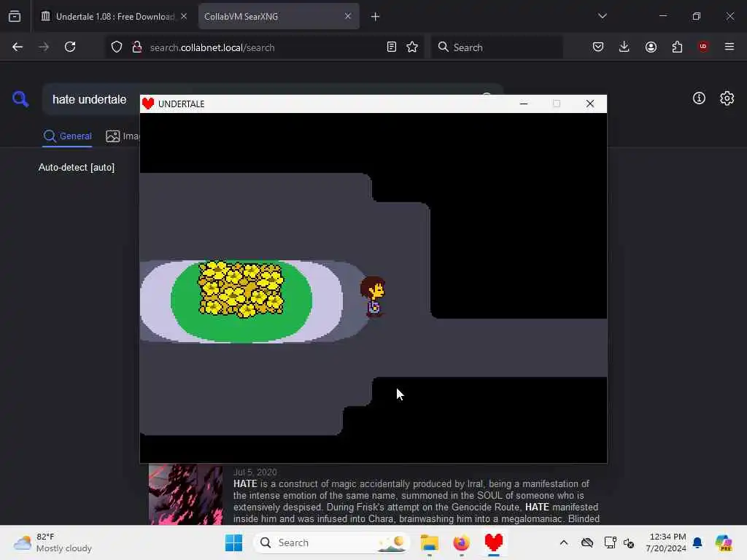Select the General search category tab
The image size is (747, 560).
68,136
